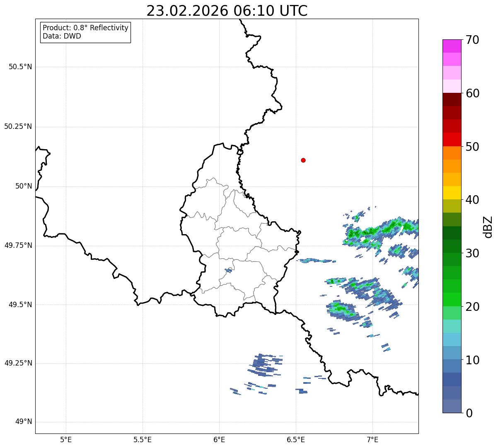Click the small echo inside Luxembourg
Viewport: 498px width, 448px height.
pyautogui.click(x=228, y=270)
